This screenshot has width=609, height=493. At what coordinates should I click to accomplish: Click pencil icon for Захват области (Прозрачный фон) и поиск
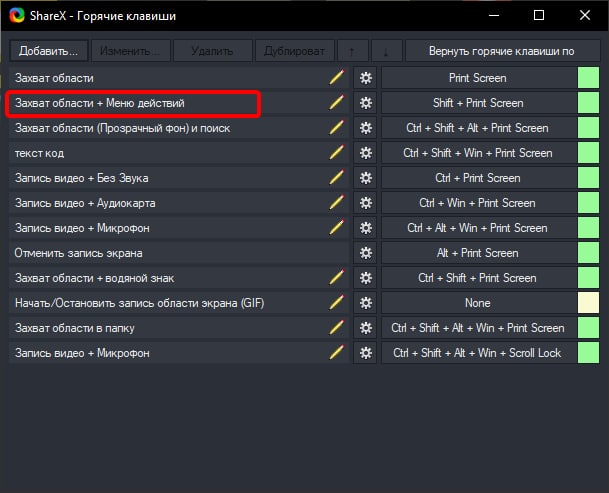tap(336, 128)
